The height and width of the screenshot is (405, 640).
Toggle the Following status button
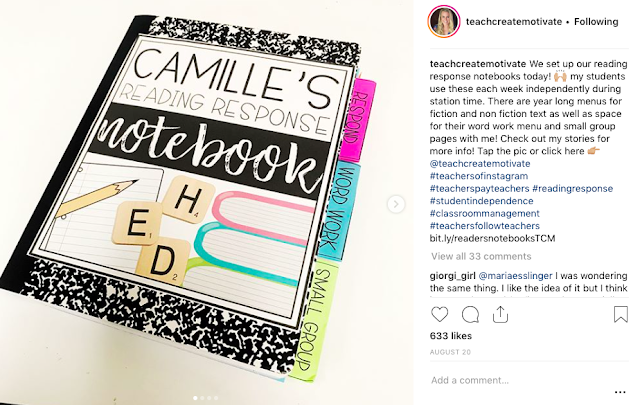596,22
